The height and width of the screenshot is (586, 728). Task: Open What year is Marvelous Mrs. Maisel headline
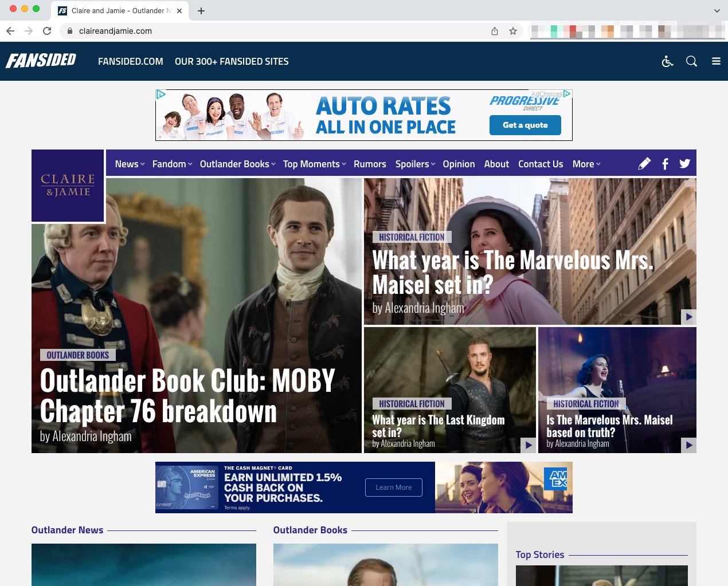click(x=512, y=272)
